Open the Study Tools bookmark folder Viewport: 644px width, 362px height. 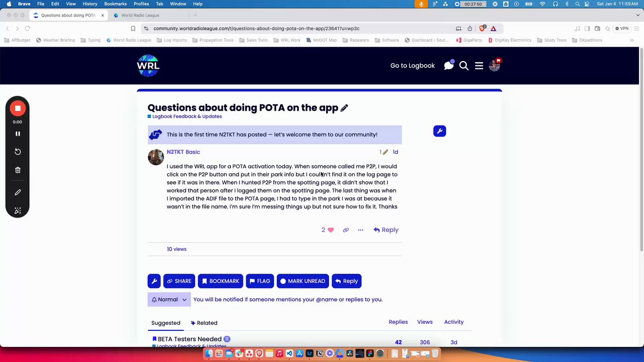point(551,40)
